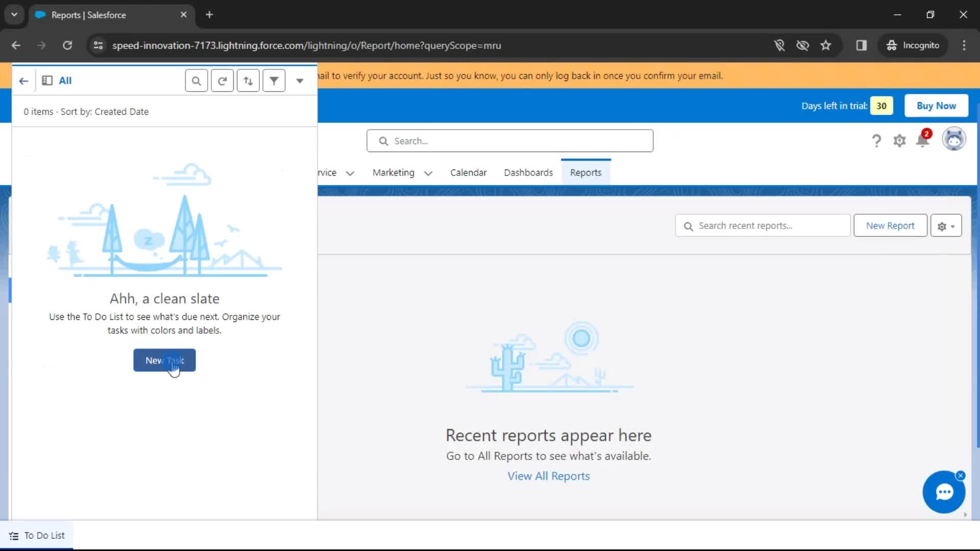Click the browser back arrow
980x551 pixels.
16,45
